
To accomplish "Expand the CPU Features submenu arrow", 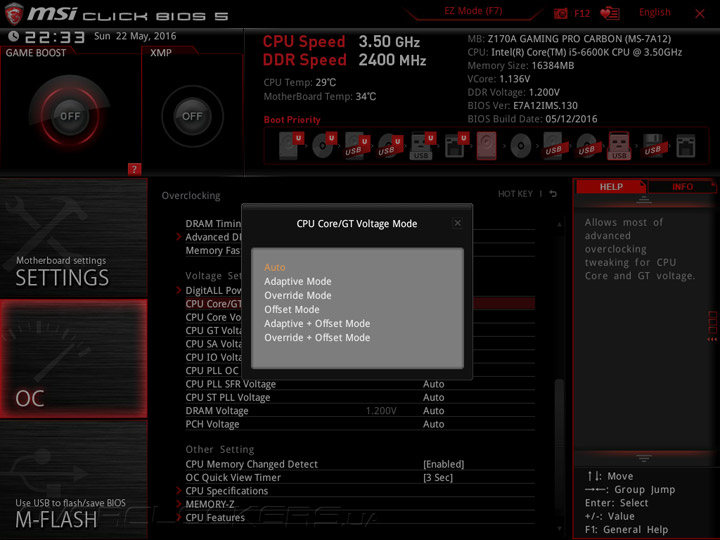I will point(179,518).
